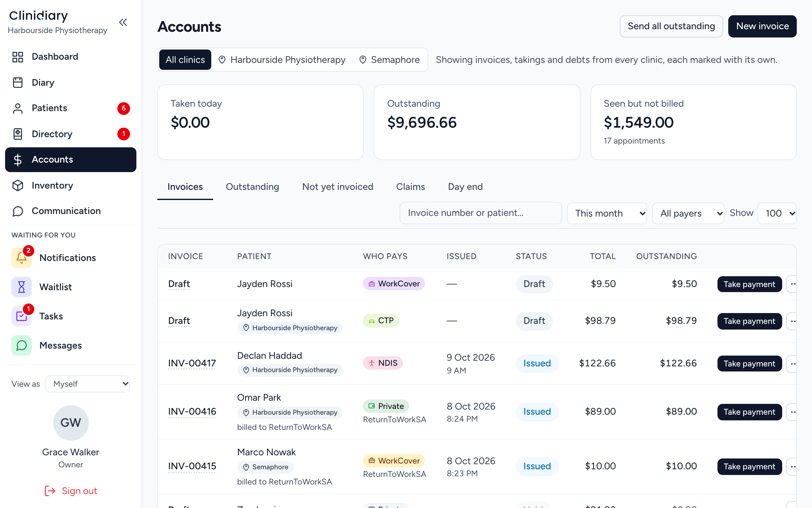The width and height of the screenshot is (812, 508).
Task: Switch to the Not yet invoiced tab
Action: 337,187
